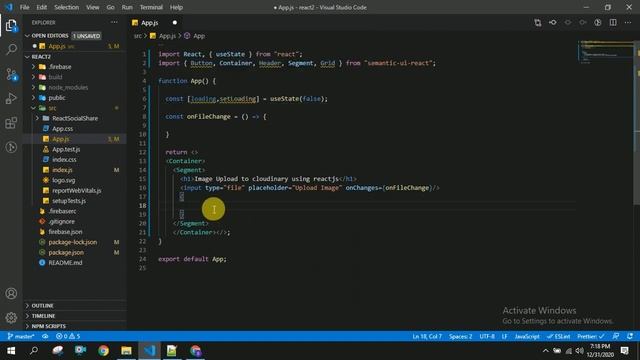The width and height of the screenshot is (640, 360).
Task: Collapse the REACT2 project folder section
Action: point(27,57)
